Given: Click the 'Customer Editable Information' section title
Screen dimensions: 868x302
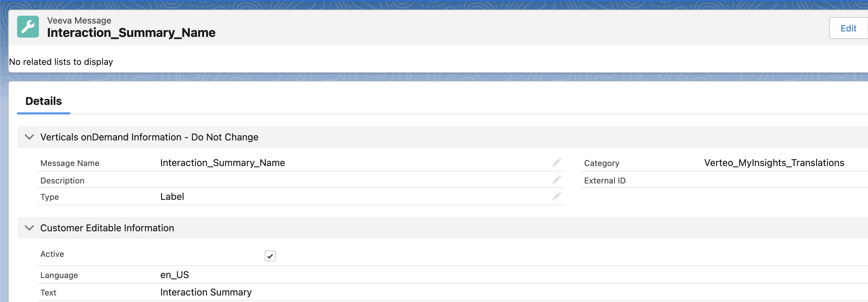Looking at the screenshot, I should pyautogui.click(x=107, y=228).
